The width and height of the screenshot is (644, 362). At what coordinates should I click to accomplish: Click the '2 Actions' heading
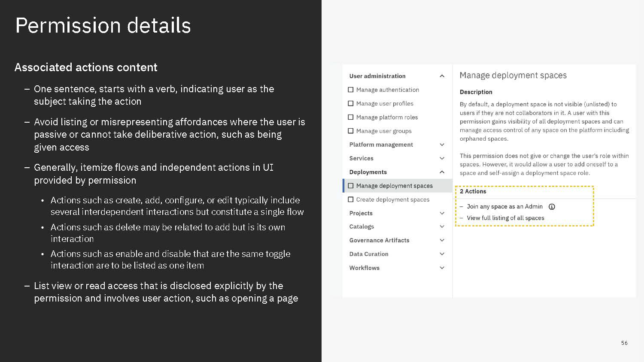pyautogui.click(x=473, y=191)
